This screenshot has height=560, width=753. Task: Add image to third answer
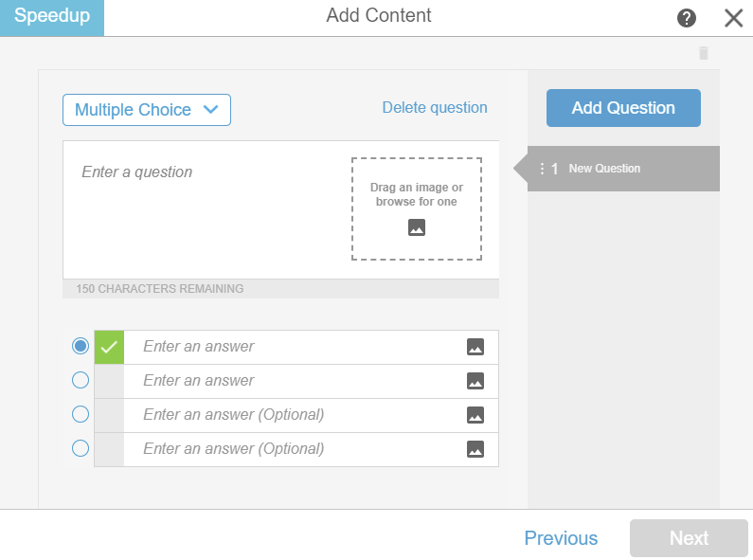pos(475,415)
